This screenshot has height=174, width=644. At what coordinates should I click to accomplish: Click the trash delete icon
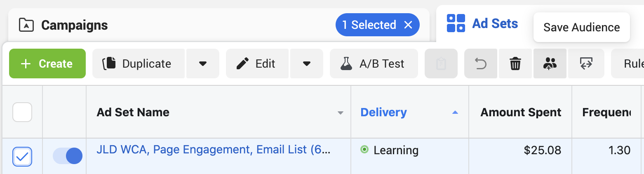[515, 63]
